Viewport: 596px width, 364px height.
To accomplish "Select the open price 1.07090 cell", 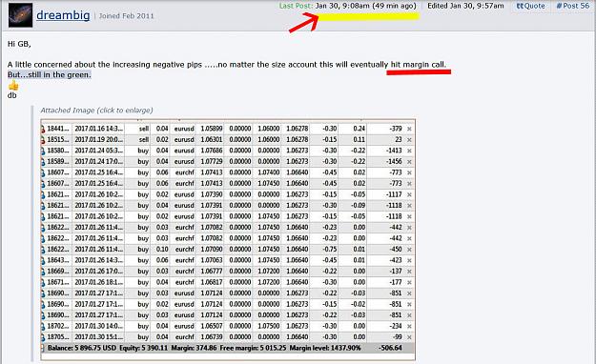I will [212, 250].
